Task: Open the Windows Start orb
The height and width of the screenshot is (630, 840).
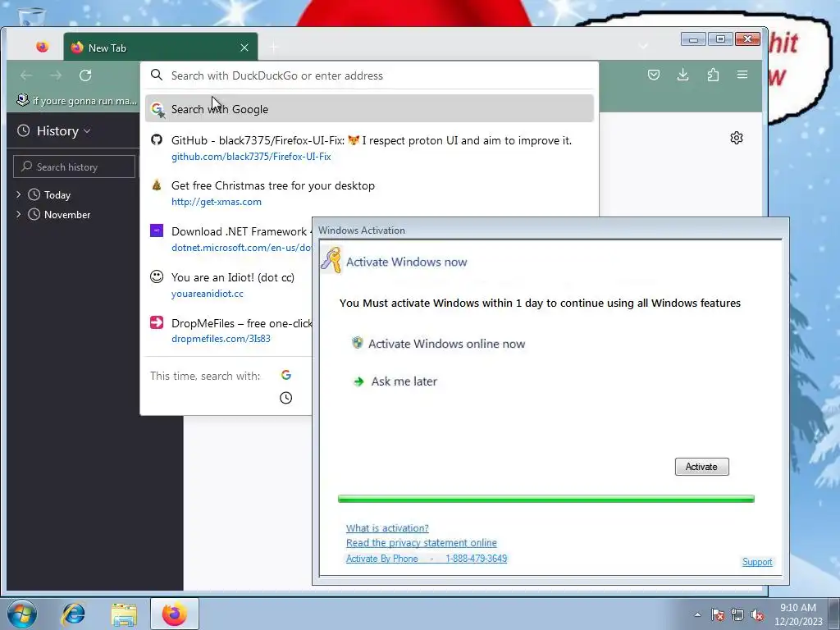Action: tap(22, 614)
